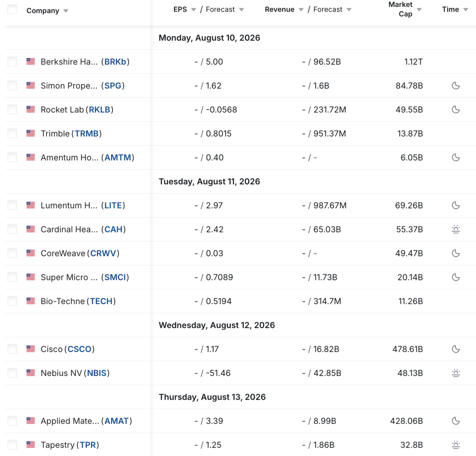This screenshot has width=476, height=456.
Task: Click the moon time icon for CoreWeave
Action: click(456, 253)
